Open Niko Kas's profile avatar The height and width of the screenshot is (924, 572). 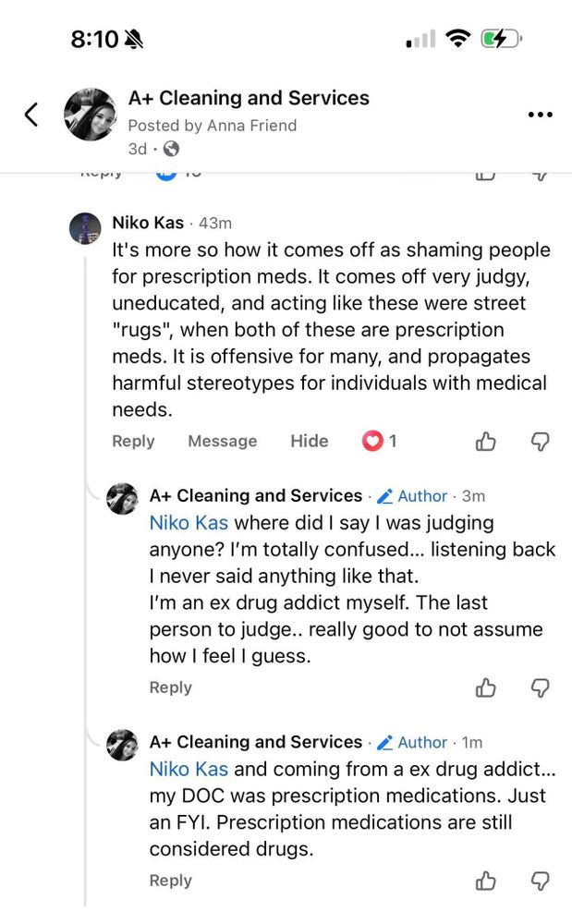click(85, 227)
